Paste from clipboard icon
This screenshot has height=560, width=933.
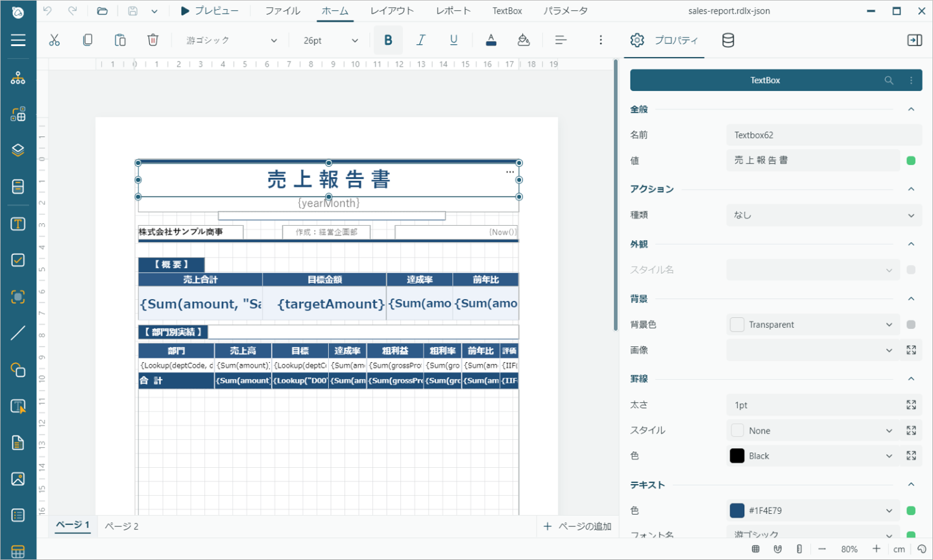120,40
